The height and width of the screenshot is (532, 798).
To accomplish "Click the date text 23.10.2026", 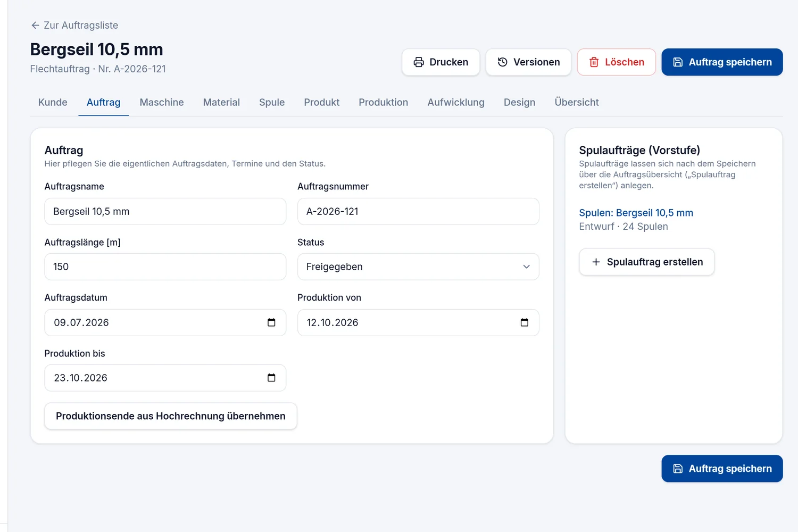I will [81, 378].
